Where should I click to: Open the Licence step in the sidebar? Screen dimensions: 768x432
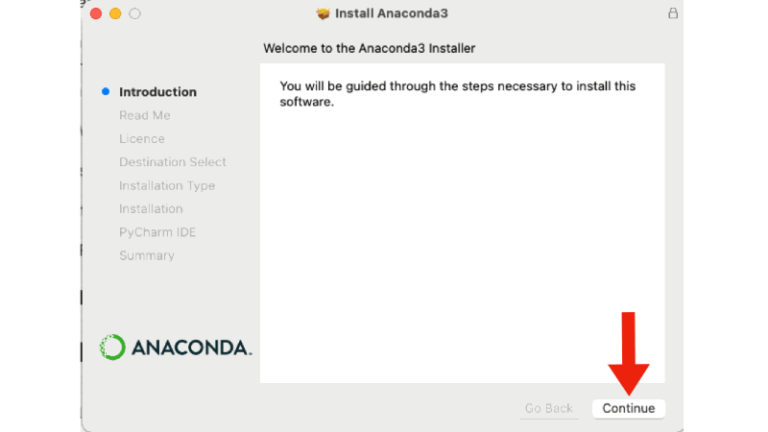(142, 139)
